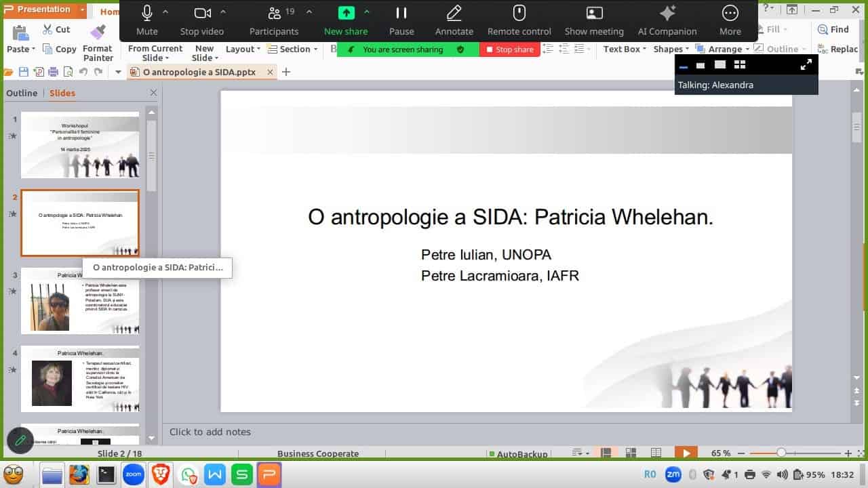
Task: Switch to Slide Sorter view
Action: pyautogui.click(x=631, y=453)
